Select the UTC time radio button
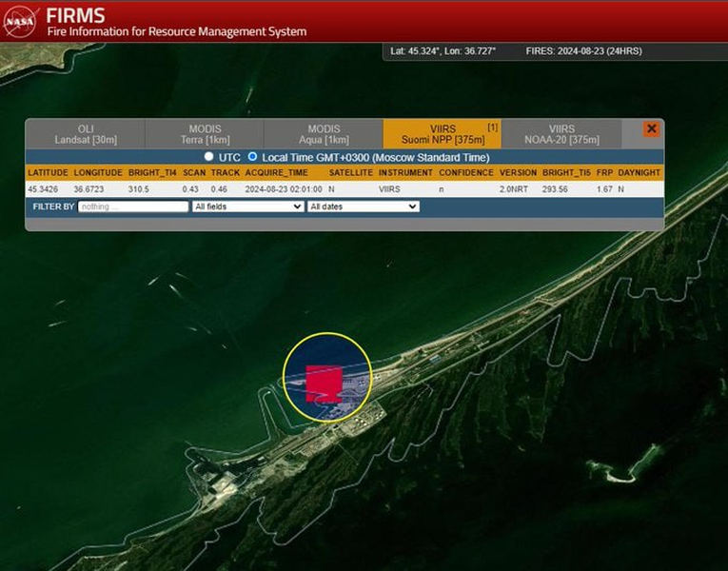 [x=209, y=156]
